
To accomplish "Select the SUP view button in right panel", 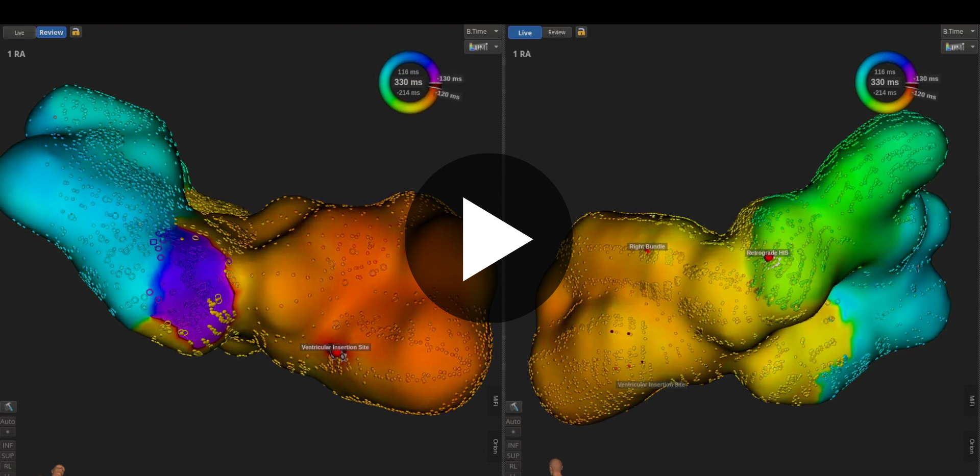I will click(x=513, y=456).
